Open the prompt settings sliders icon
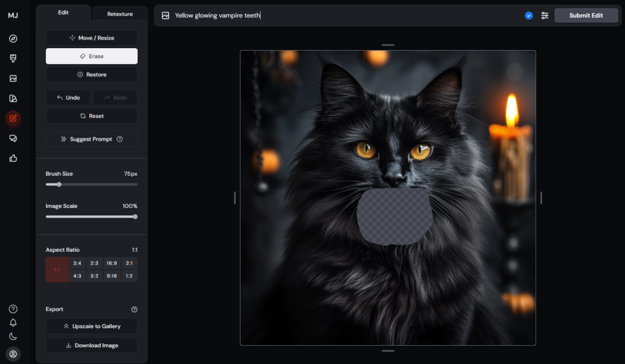The height and width of the screenshot is (364, 625). point(544,15)
